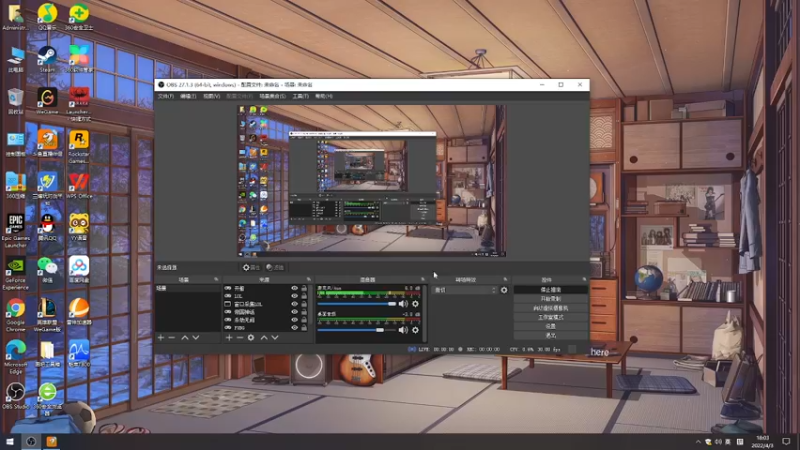Toggle lock on the PUBG source
The width and height of the screenshot is (800, 450).
click(304, 328)
